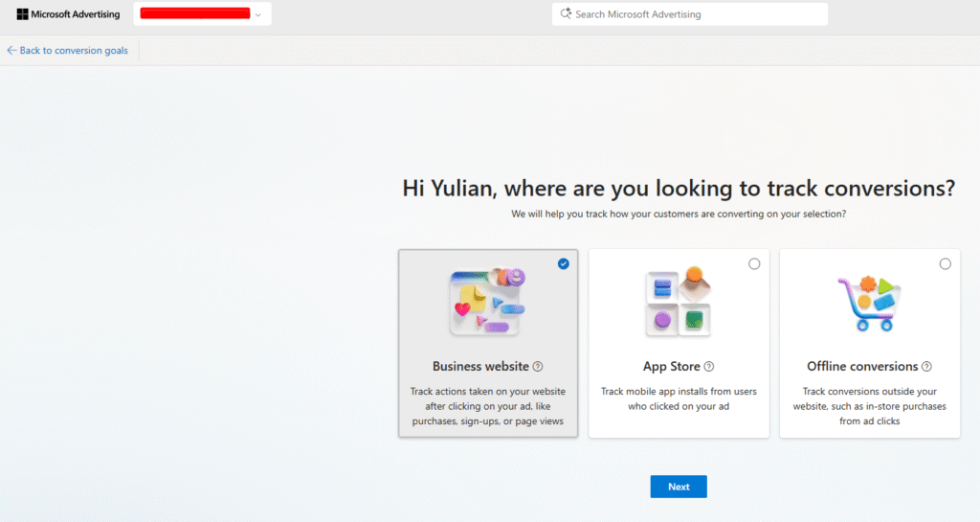Open the redacted account name dropdown

[195, 14]
